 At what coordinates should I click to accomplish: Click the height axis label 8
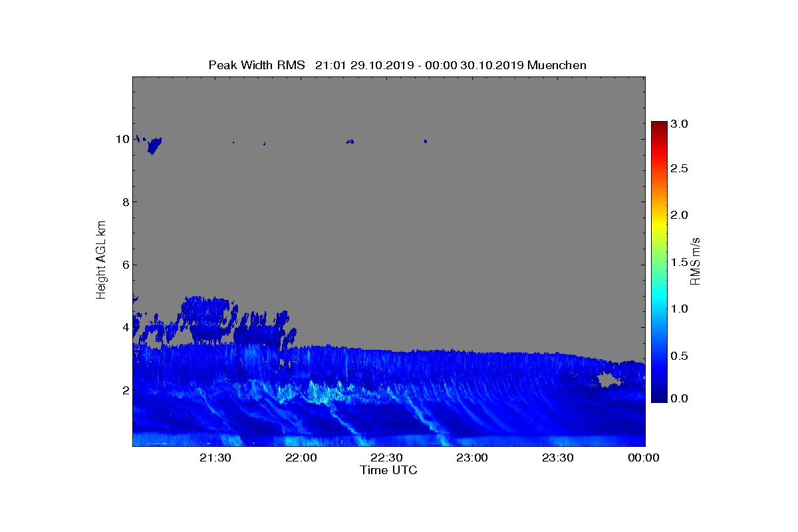point(124,202)
